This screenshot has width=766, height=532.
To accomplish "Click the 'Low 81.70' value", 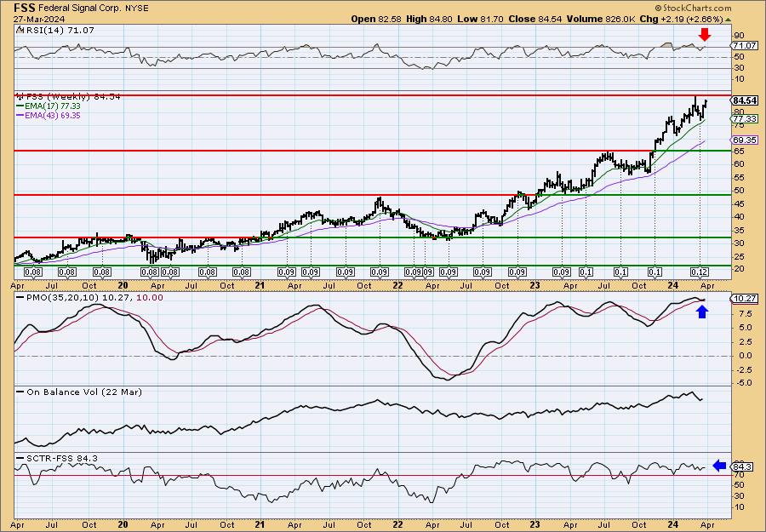I will (480, 19).
